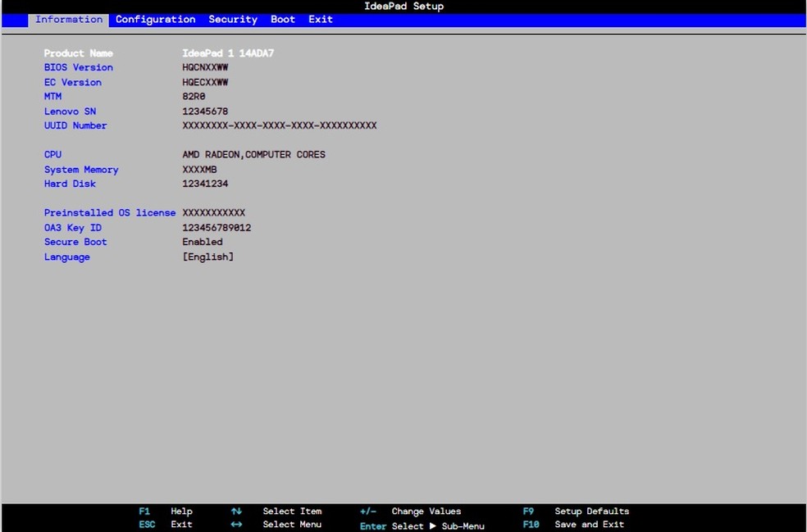Screen dimensions: 807x532
Task: Click the OA3 Key ID value
Action: (217, 228)
